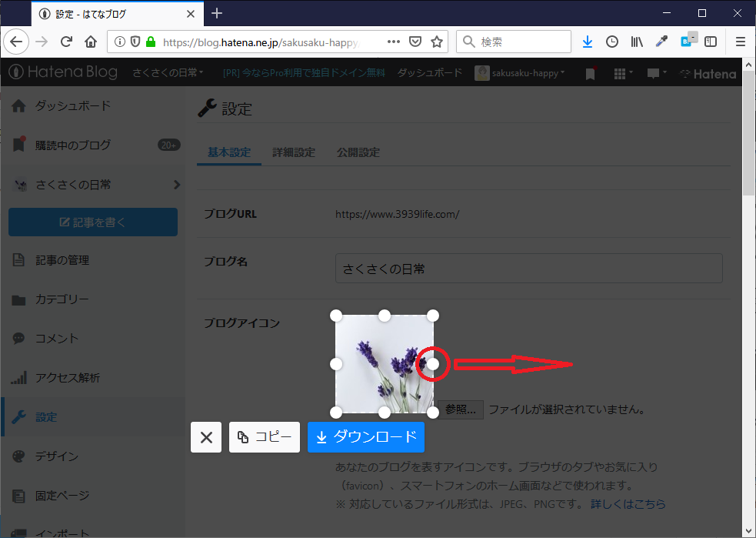Open the さくさくの日常 blog dropdown in header

click(168, 73)
